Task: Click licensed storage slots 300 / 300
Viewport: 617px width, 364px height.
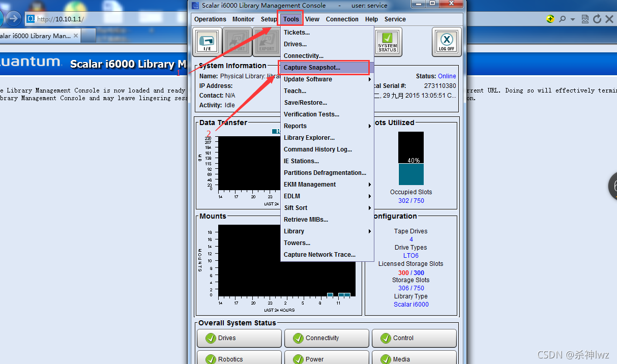Action: click(411, 273)
